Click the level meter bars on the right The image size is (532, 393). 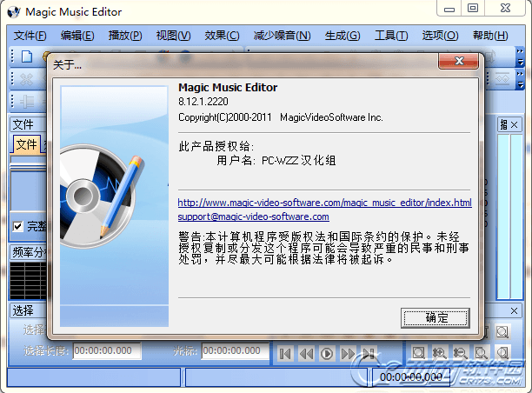[x=509, y=216]
